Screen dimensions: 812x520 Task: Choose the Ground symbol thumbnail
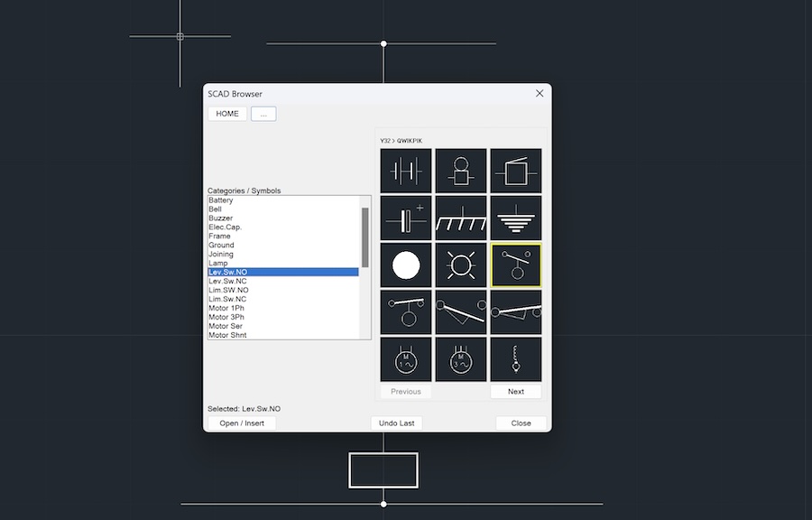(x=516, y=218)
